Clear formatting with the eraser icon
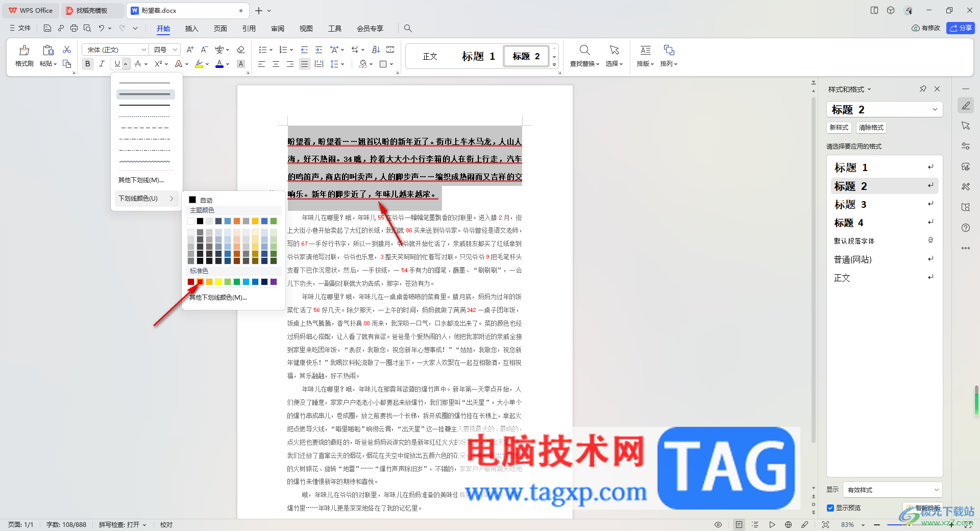 [241, 50]
